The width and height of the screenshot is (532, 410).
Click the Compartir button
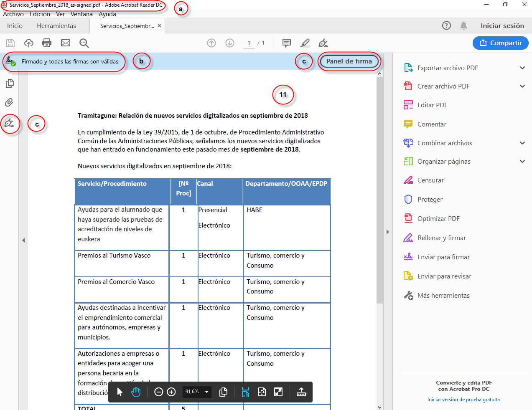tap(500, 43)
